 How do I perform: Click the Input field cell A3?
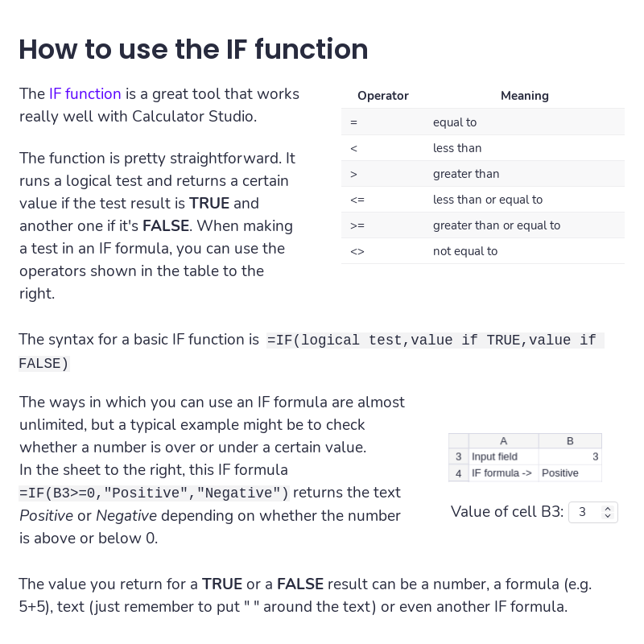click(504, 456)
